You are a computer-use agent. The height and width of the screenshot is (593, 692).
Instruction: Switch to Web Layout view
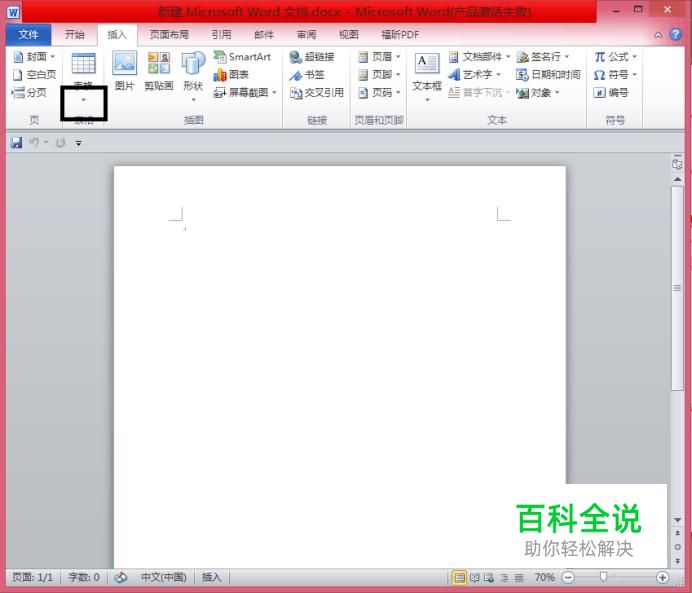489,577
